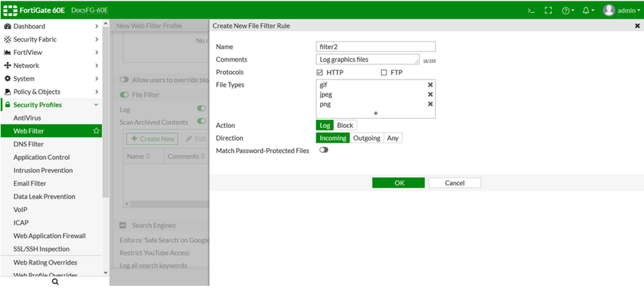Click the sidebar search magnifier icon

pos(55,282)
